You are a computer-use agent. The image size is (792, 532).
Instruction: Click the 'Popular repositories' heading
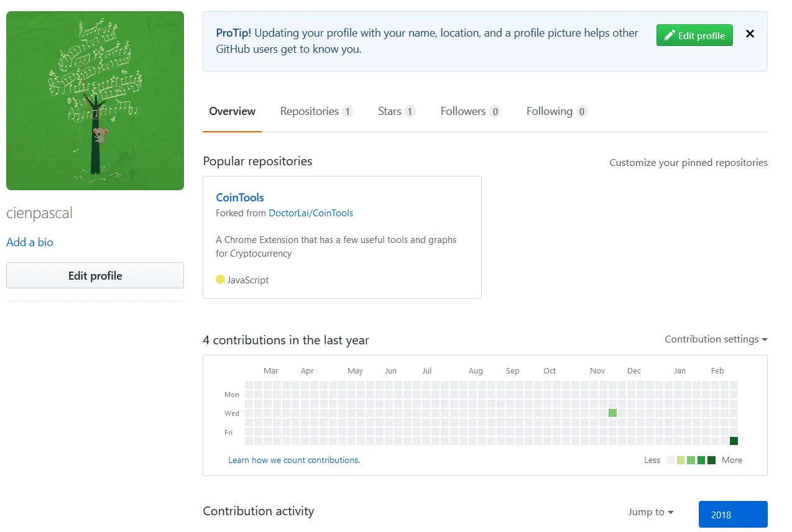click(x=257, y=161)
